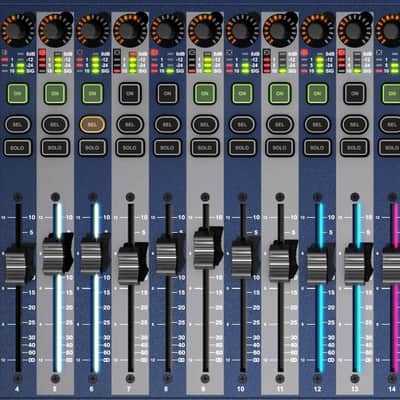
Task: Toggle channel 12 ON button
Action: click(x=317, y=94)
